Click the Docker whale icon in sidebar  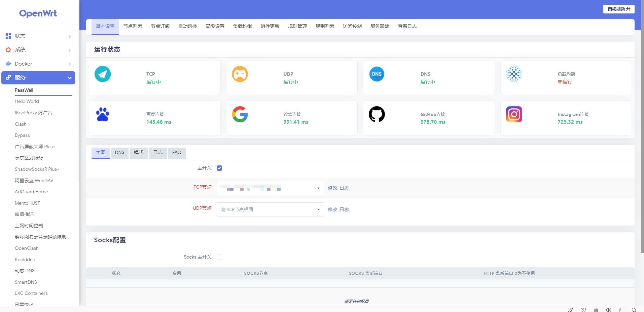coord(8,64)
